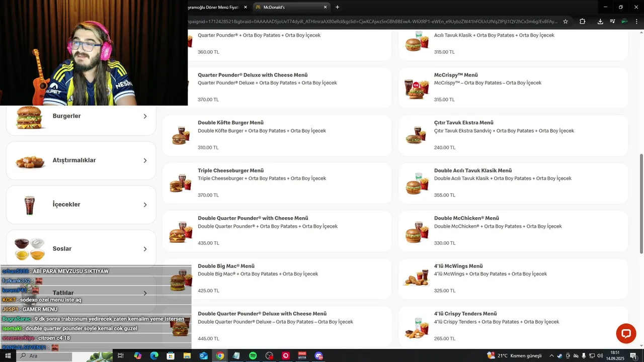Select 4'lü McWings Menü
The image size is (644, 362).
click(x=513, y=279)
